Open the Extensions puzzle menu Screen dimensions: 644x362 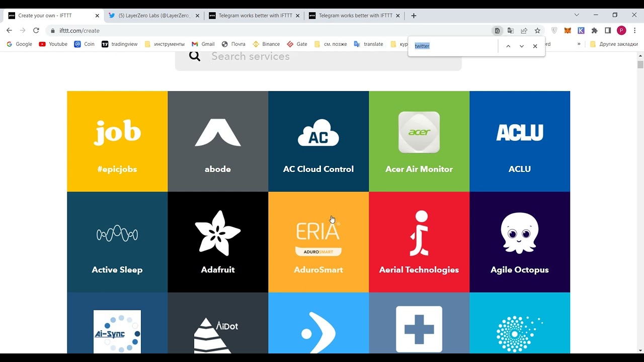pos(595,31)
